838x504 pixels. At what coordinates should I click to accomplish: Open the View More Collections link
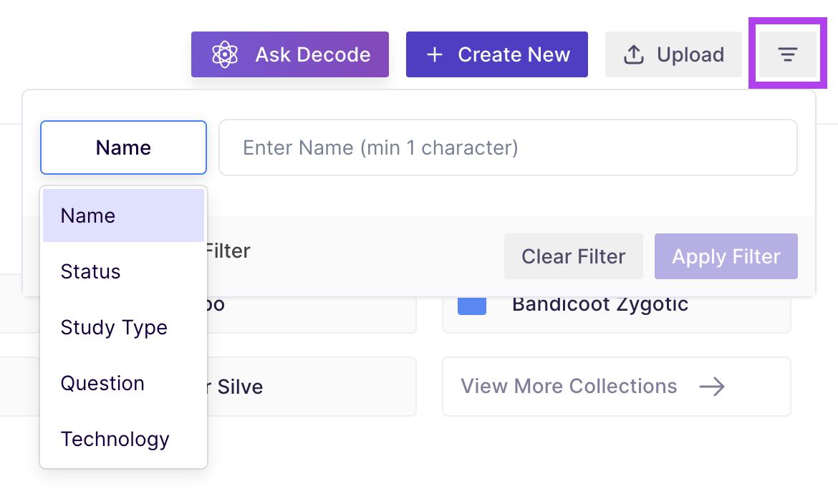coord(569,387)
